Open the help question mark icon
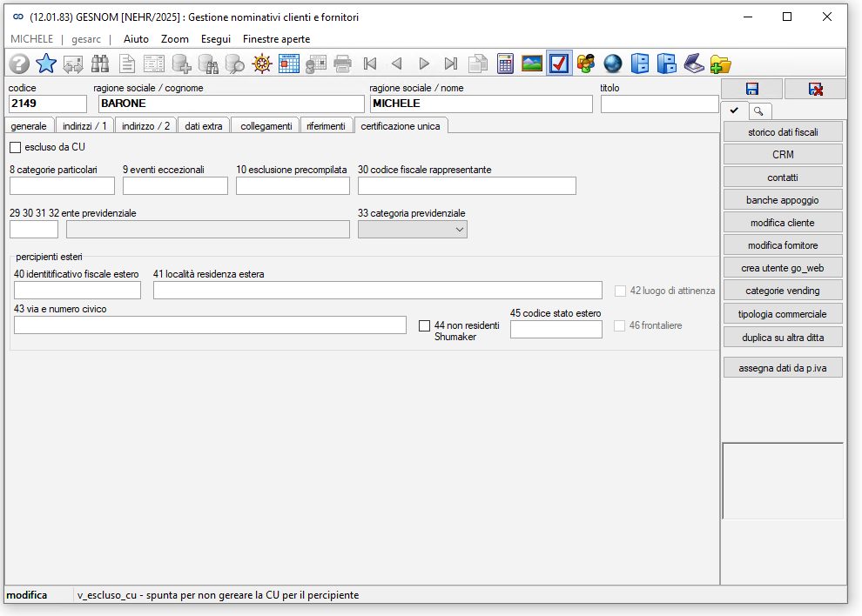862x616 pixels. (x=19, y=64)
